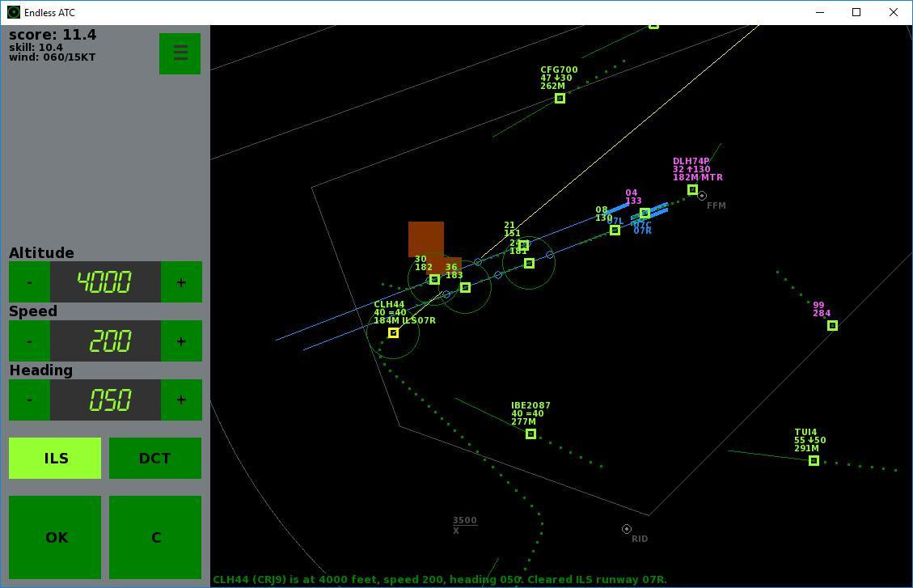
Task: Click the Heading value display 050
Action: coord(105,400)
